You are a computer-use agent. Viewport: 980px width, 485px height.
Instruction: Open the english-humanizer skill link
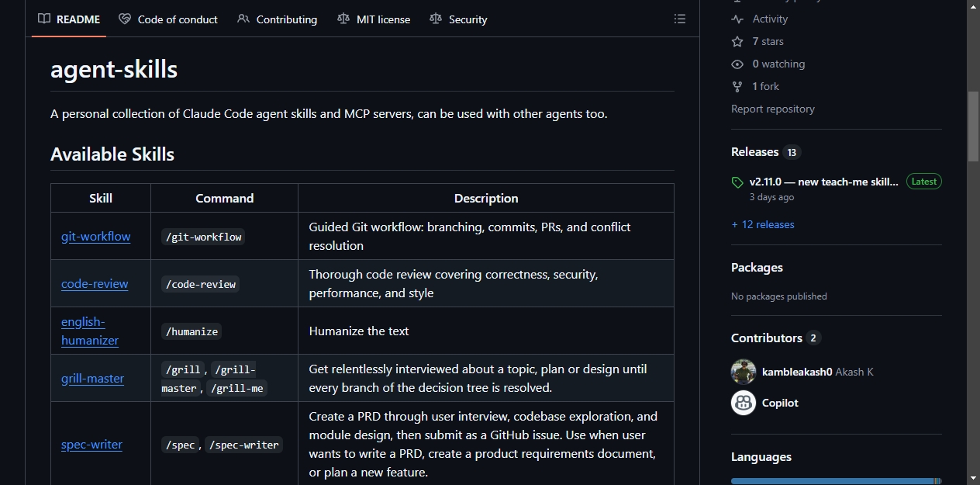pyautogui.click(x=90, y=331)
